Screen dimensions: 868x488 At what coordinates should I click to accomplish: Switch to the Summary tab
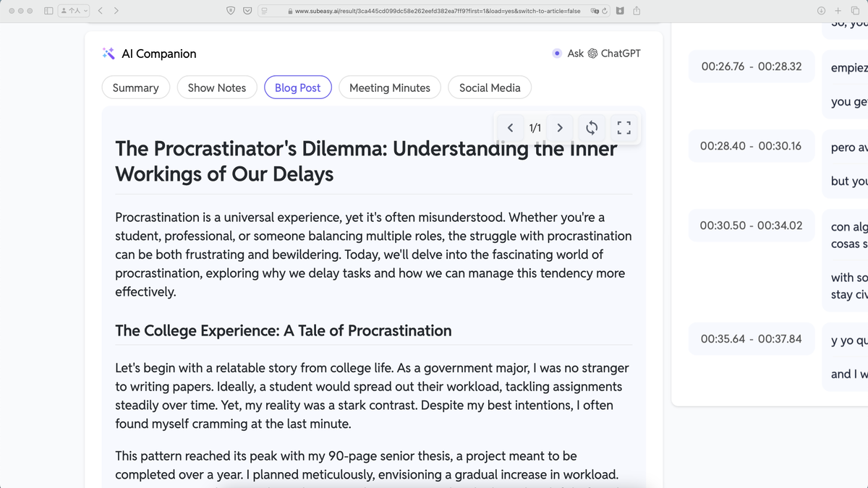[135, 87]
